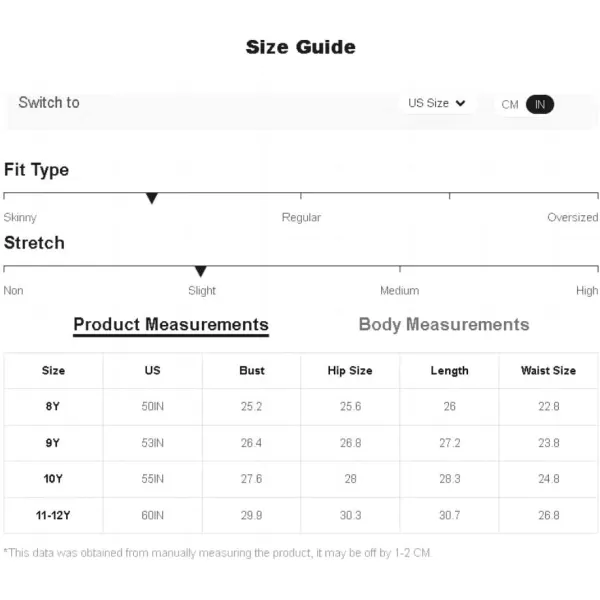Click the Fit Type slider marker
This screenshot has width=600, height=600.
(x=152, y=198)
